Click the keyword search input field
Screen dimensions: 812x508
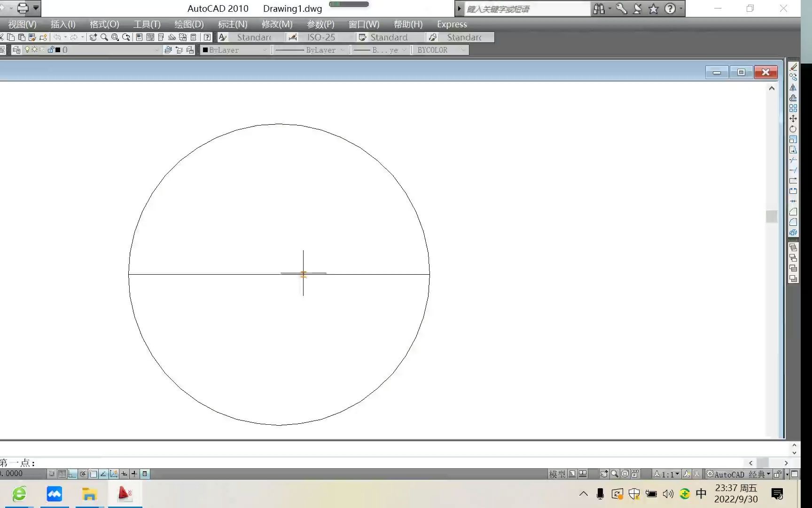point(527,9)
